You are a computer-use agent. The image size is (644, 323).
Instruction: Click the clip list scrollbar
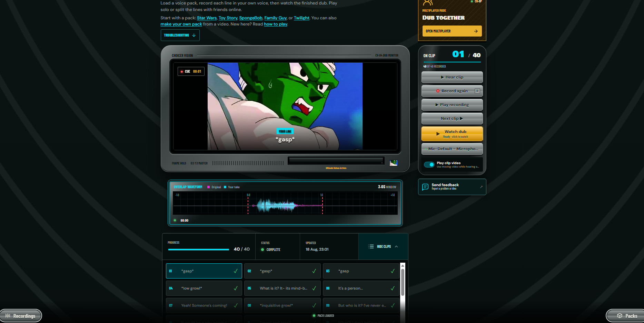[x=403, y=282]
